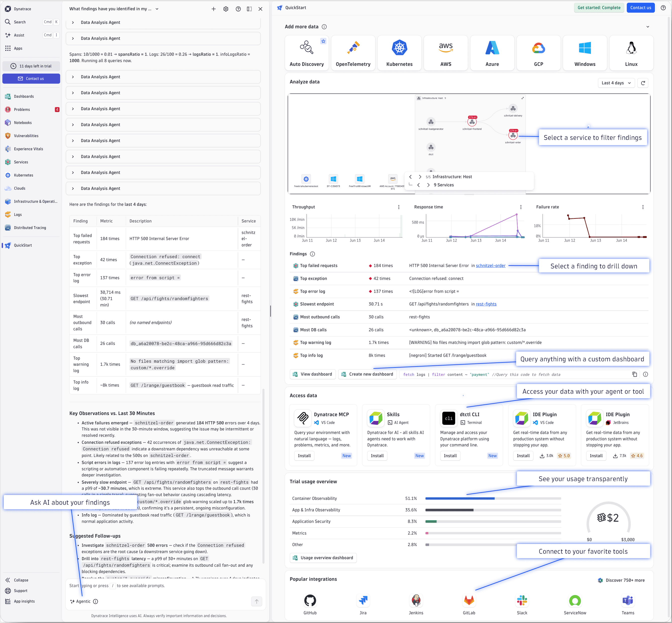Open the Auto Discovery tile

(x=307, y=53)
